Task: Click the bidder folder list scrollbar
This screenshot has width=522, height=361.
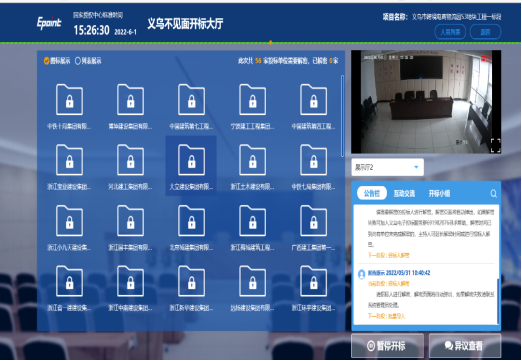Action: coord(342,116)
